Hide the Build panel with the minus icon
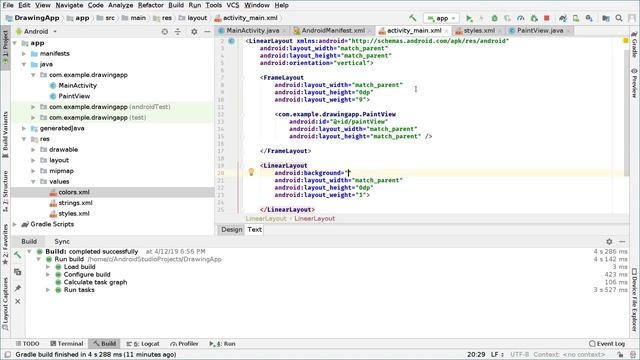 coord(622,241)
